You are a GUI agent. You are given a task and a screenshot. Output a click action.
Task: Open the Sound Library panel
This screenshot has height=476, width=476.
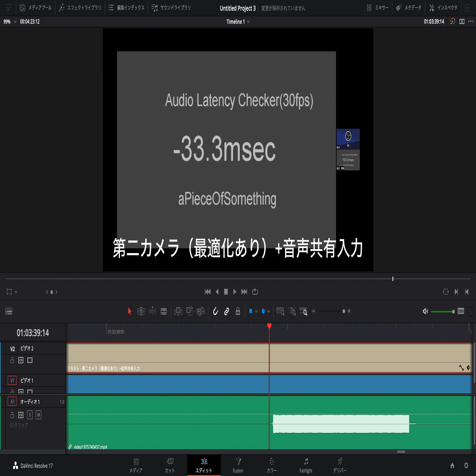click(171, 8)
